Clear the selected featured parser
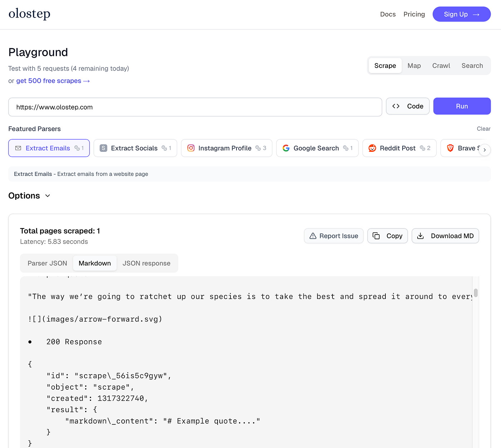This screenshot has height=448, width=501. tap(483, 129)
